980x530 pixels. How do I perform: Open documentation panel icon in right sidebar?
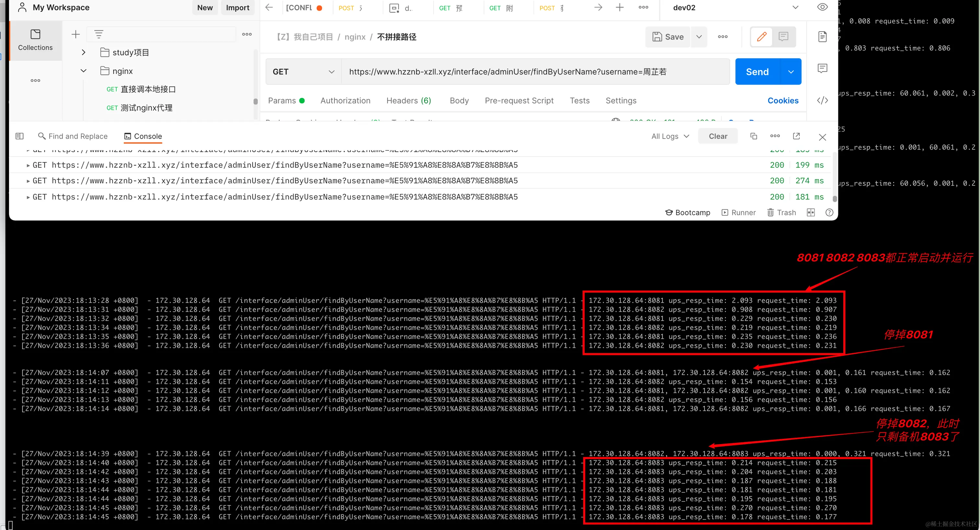click(822, 37)
